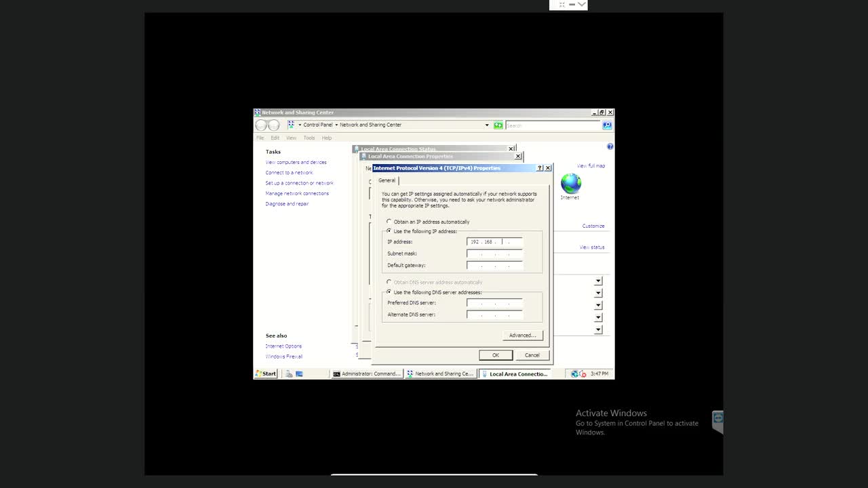Image resolution: width=868 pixels, height=488 pixels.
Task: Open the View menu
Action: point(291,138)
